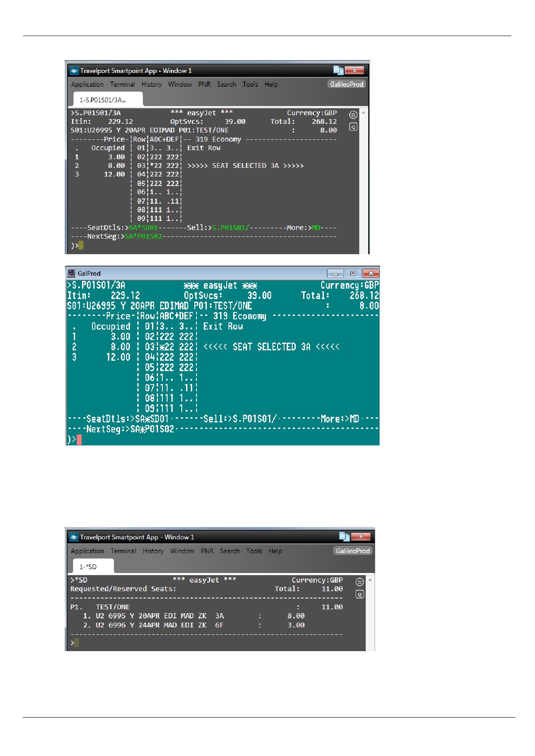
Task: Click the pink cursor prompt in GalProd window
Action: coord(79,440)
